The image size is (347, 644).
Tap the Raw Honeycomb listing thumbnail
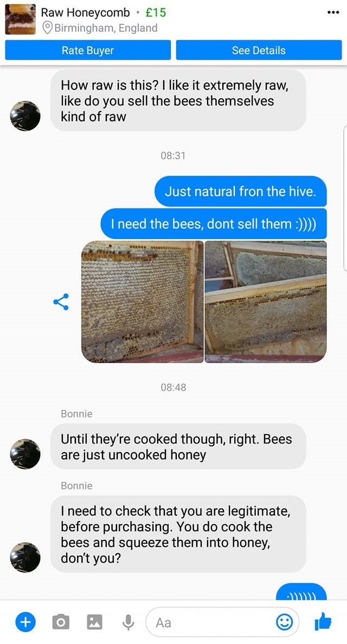pos(20,20)
